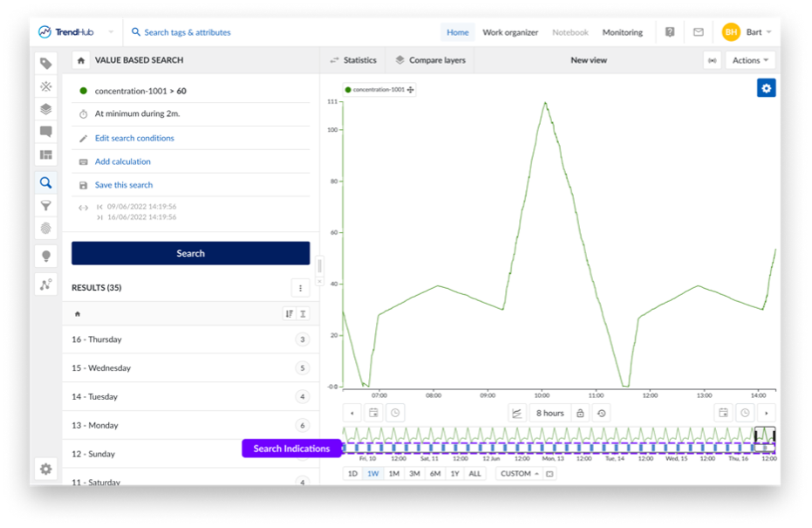Expand the 14 - Tuesday results group
This screenshot has width=812, height=528.
(190, 396)
